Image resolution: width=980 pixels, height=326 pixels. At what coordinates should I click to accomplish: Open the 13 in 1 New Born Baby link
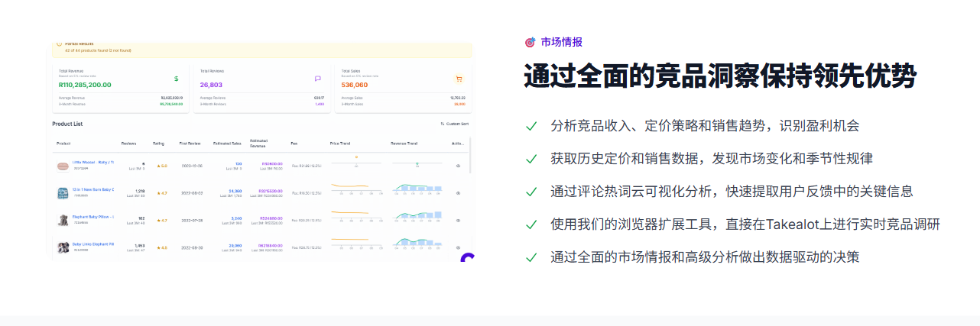tap(92, 190)
